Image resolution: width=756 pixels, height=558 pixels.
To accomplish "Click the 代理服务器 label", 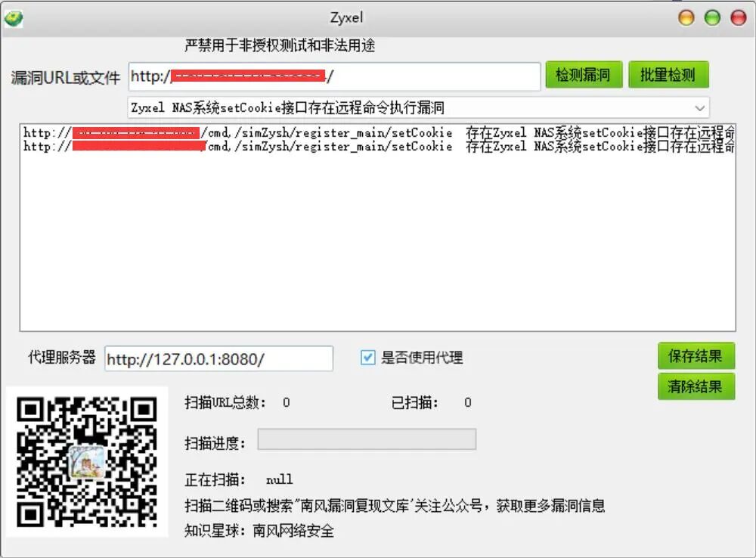I will point(62,358).
